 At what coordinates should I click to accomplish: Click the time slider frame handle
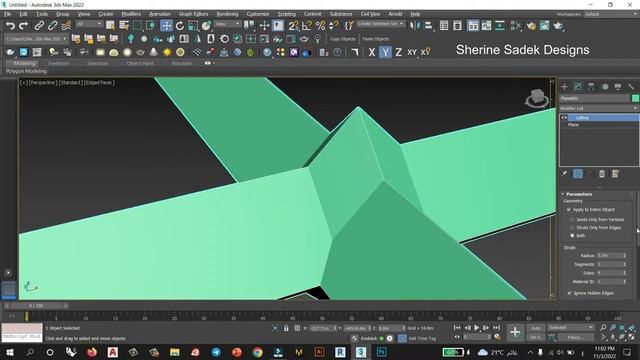(x=36, y=306)
